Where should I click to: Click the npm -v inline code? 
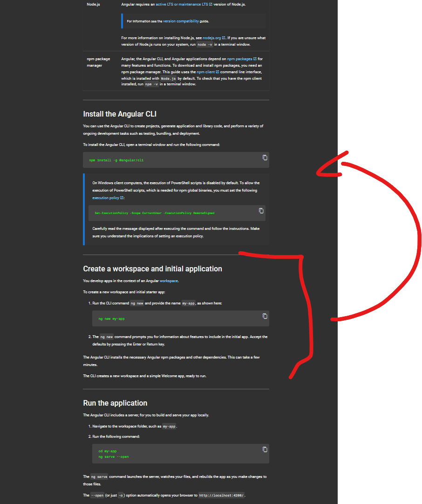pyautogui.click(x=151, y=84)
